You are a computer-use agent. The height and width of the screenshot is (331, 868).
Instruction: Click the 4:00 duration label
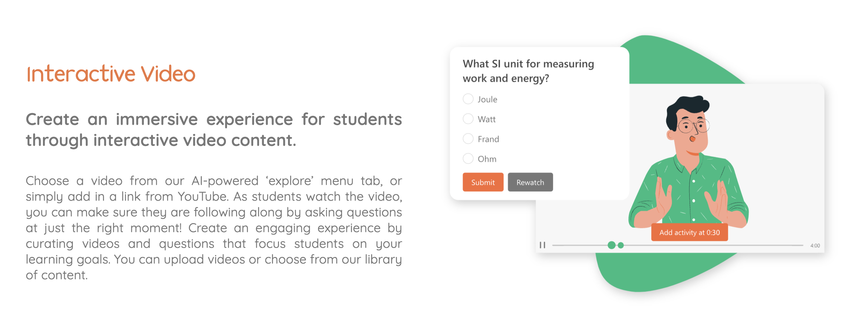pos(815,246)
